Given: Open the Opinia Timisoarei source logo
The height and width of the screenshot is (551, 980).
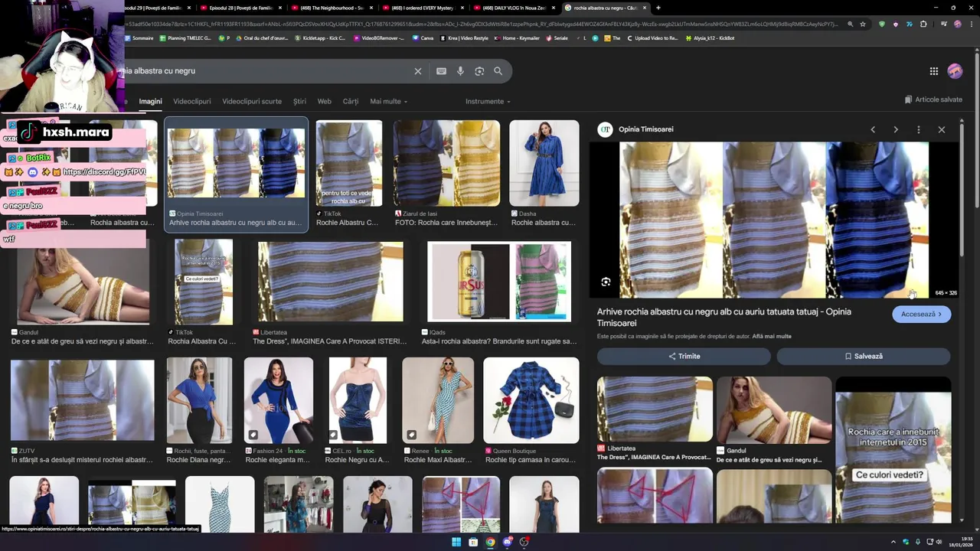Looking at the screenshot, I should 605,129.
